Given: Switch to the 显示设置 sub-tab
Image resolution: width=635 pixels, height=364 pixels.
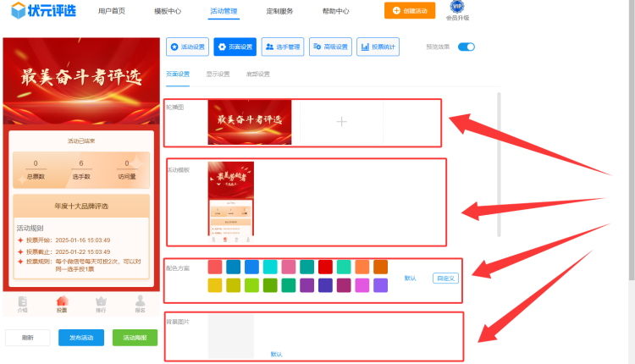Looking at the screenshot, I should point(218,74).
